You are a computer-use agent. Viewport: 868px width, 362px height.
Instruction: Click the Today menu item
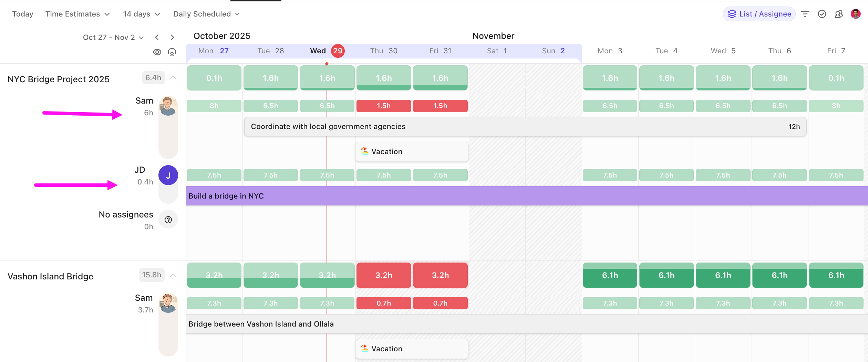click(x=23, y=14)
